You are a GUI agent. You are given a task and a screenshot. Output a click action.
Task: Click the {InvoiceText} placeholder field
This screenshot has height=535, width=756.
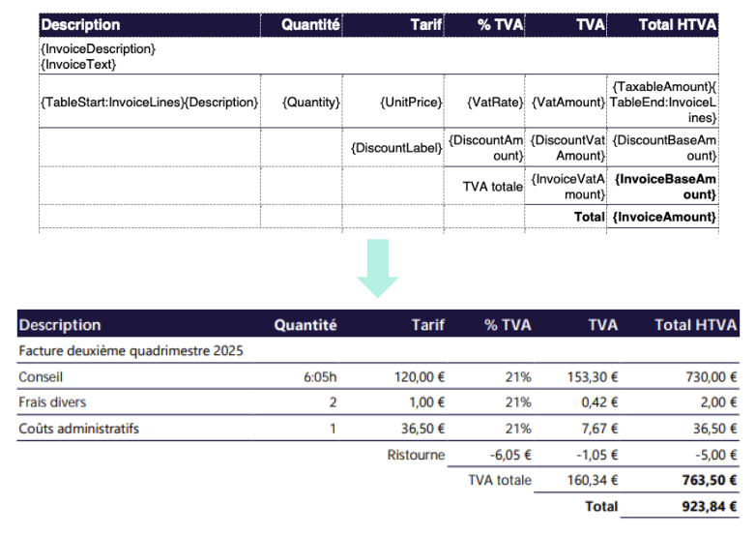point(78,64)
